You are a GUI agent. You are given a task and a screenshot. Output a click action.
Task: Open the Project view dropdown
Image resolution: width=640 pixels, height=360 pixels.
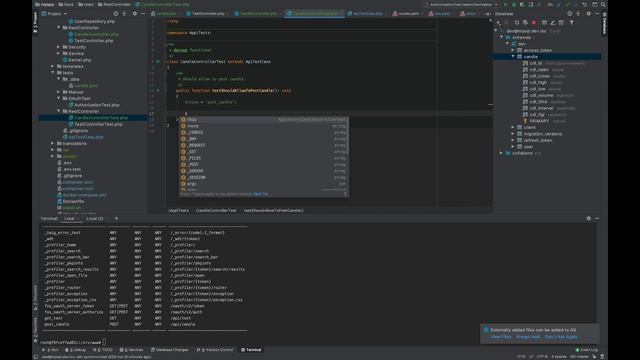[x=55, y=13]
